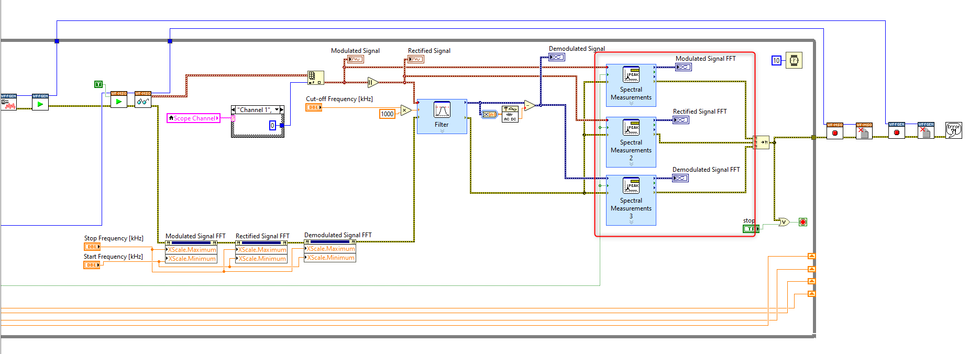Click the Cut-off Frequency DBL terminal
980x354 pixels.
(314, 107)
